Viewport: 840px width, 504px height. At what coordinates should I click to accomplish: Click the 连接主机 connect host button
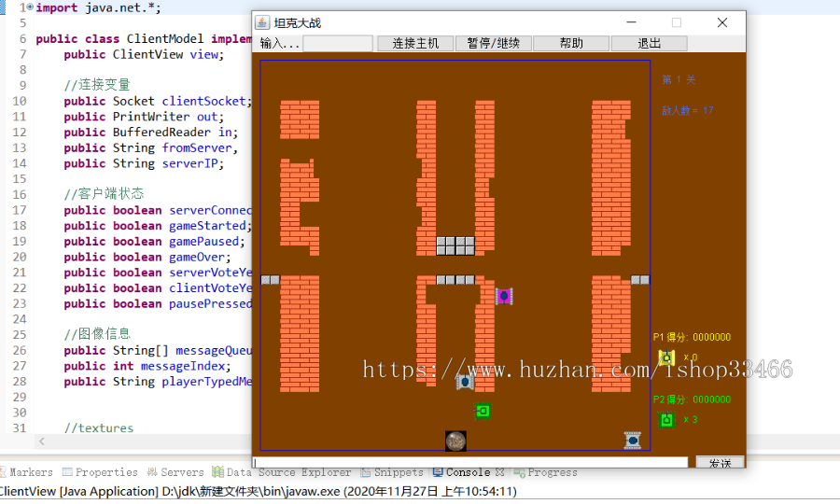point(415,43)
